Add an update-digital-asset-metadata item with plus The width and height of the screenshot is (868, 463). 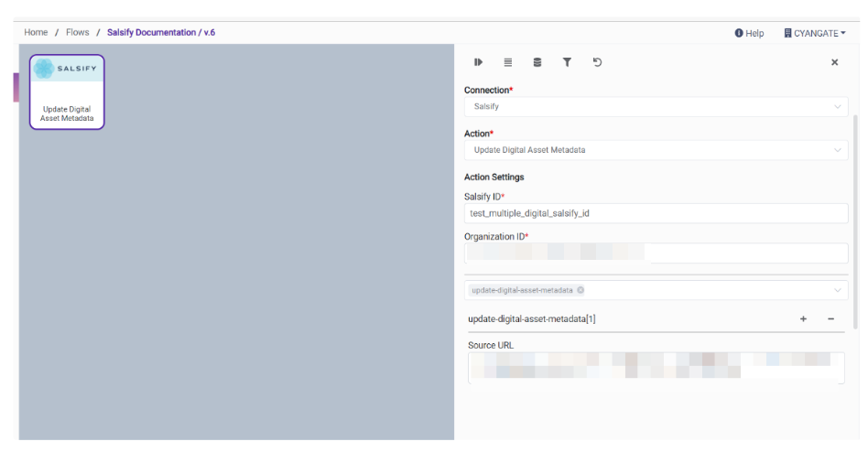tap(803, 319)
